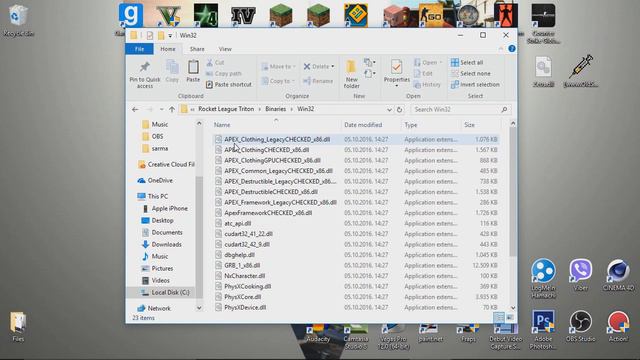The width and height of the screenshot is (640, 360).
Task: Sort files by Date modified column
Action: 363,125
